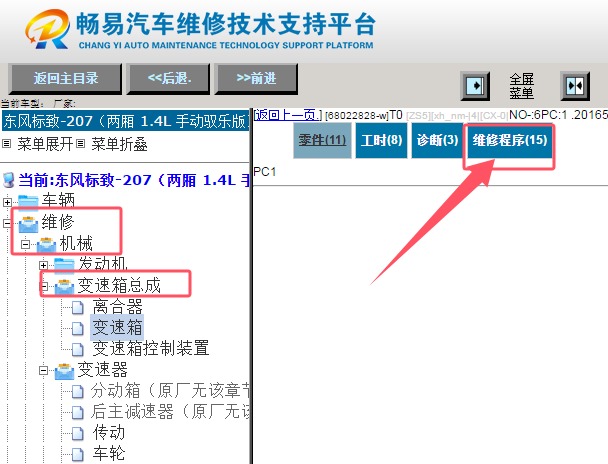
Task: Select the 变速箱总成 open-folder icon
Action: [64, 287]
